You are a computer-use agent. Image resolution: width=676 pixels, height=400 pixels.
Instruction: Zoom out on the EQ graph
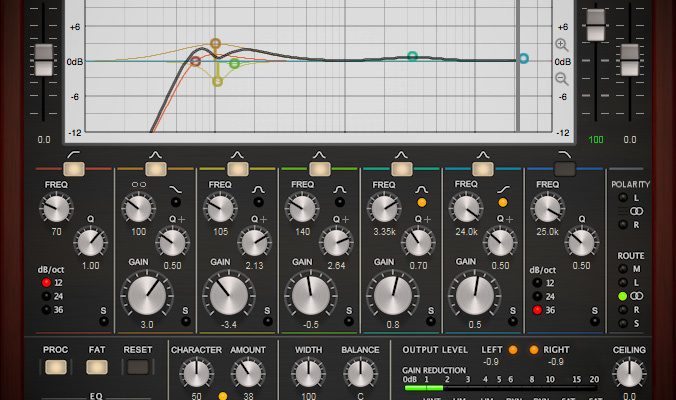561,78
